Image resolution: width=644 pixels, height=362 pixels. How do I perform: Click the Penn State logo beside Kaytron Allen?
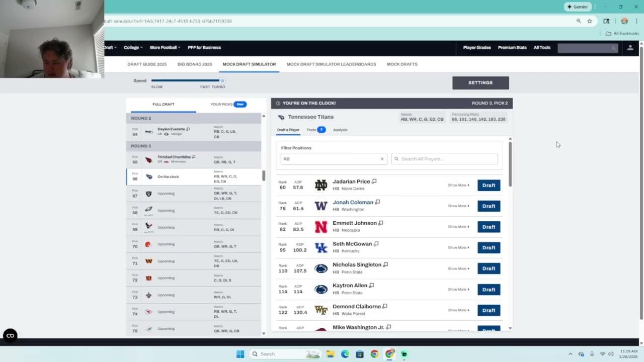tap(321, 290)
